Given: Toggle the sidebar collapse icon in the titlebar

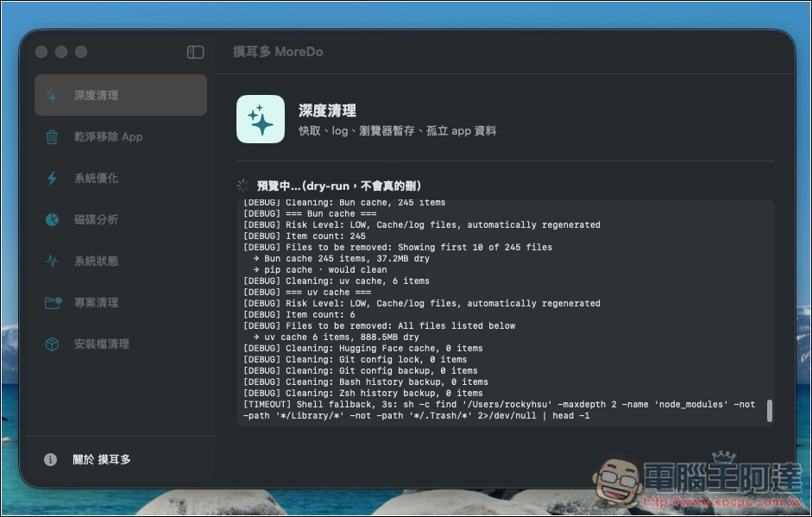Looking at the screenshot, I should [195, 52].
